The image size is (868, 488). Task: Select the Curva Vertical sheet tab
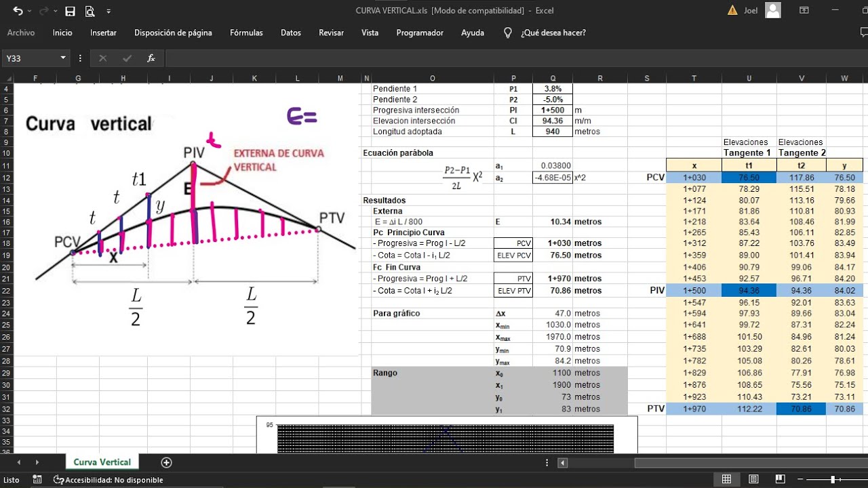[102, 462]
